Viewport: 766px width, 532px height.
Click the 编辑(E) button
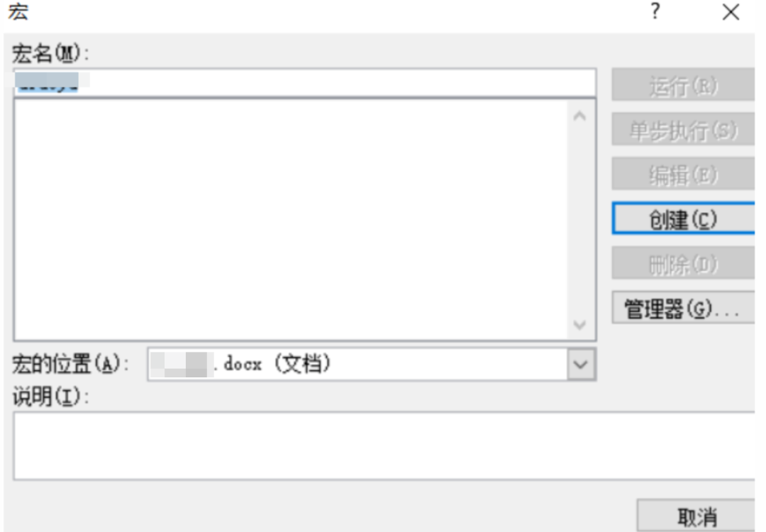pos(683,174)
